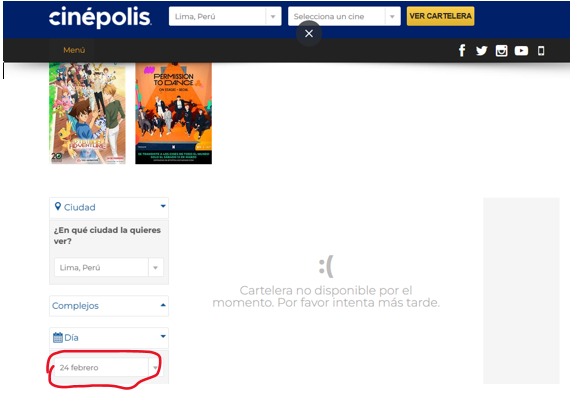Viewport: 571px width, 401px height.
Task: Open the Cinépolis Instagram icon
Action: [501, 51]
